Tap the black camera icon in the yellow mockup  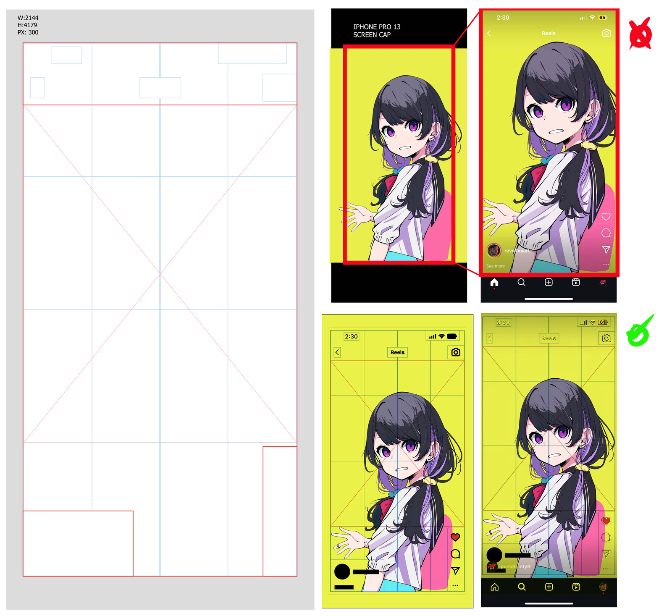tap(456, 352)
